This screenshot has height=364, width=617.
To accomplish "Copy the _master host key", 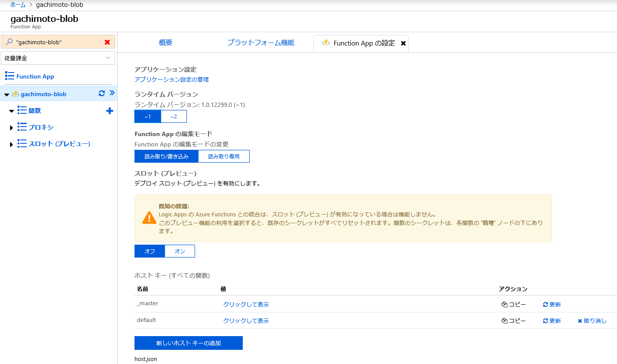I will (x=514, y=304).
